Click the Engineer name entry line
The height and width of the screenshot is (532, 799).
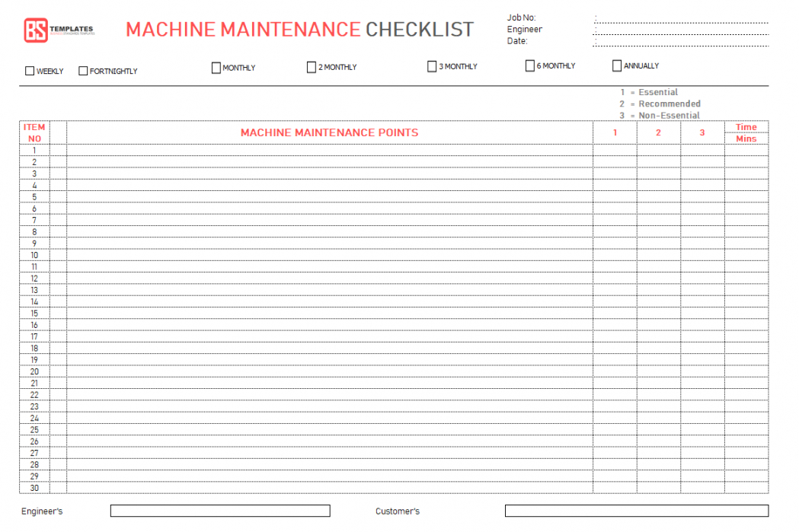pos(680,30)
